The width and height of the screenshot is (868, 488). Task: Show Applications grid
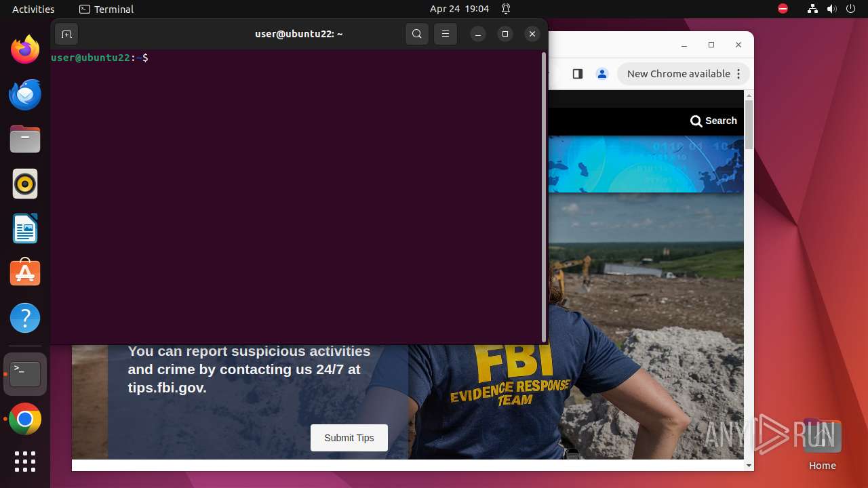click(x=25, y=462)
